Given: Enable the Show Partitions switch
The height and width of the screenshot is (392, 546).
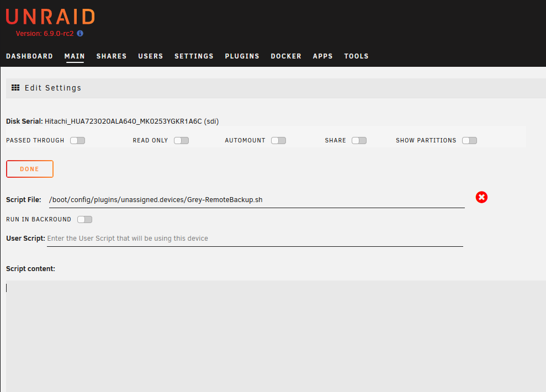Looking at the screenshot, I should pos(469,140).
